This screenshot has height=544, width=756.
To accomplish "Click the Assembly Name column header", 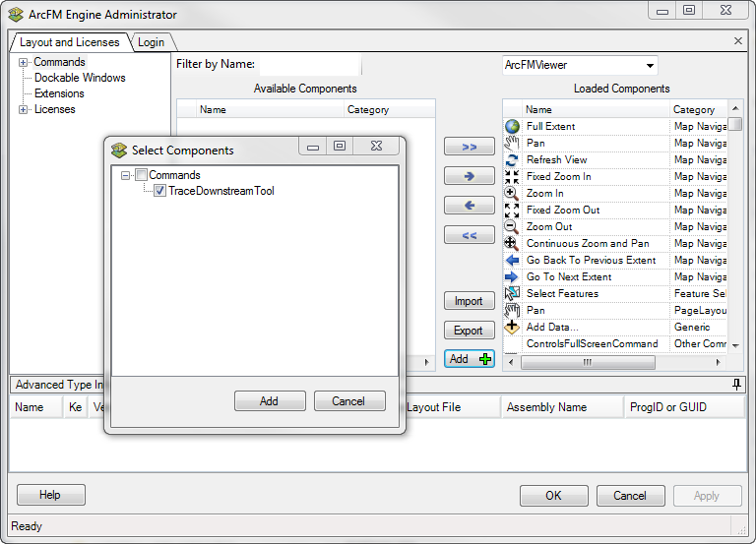I will 562,407.
